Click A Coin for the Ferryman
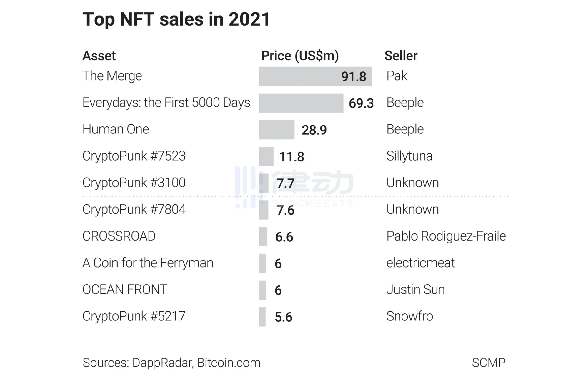 pos(148,263)
